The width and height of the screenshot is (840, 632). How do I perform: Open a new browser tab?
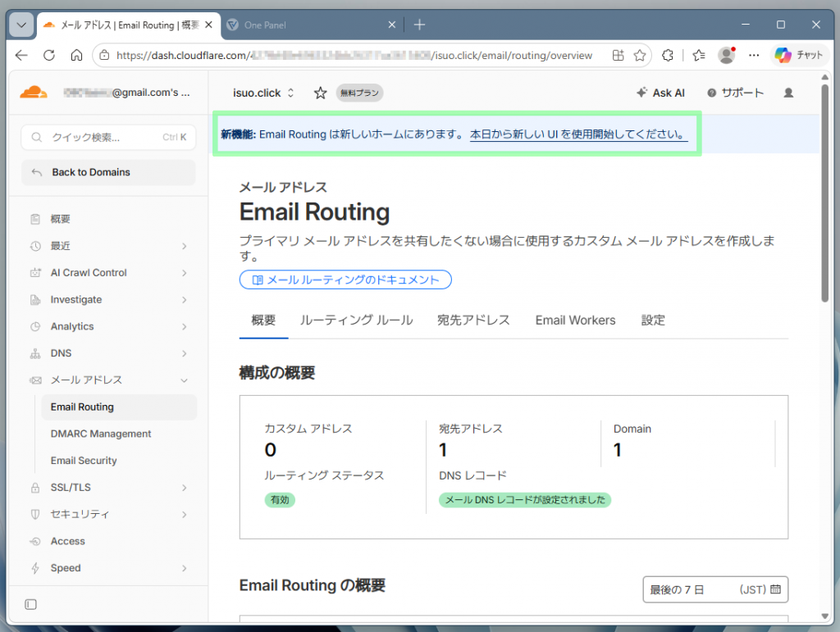coord(419,25)
